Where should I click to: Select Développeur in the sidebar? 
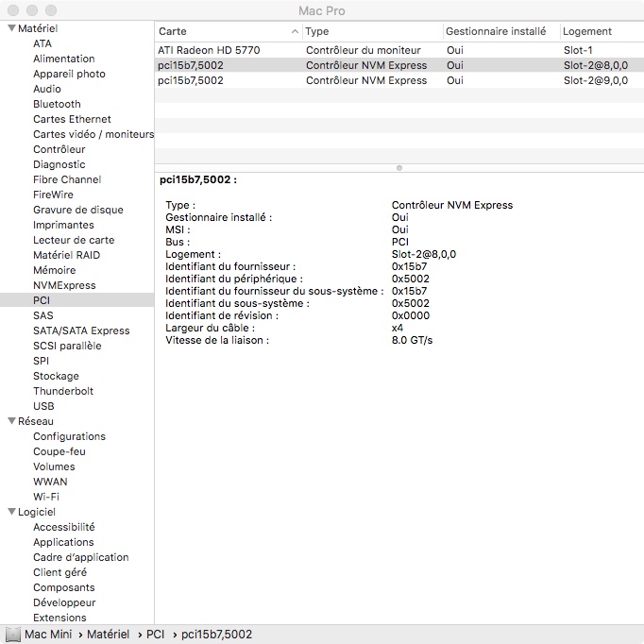[64, 602]
